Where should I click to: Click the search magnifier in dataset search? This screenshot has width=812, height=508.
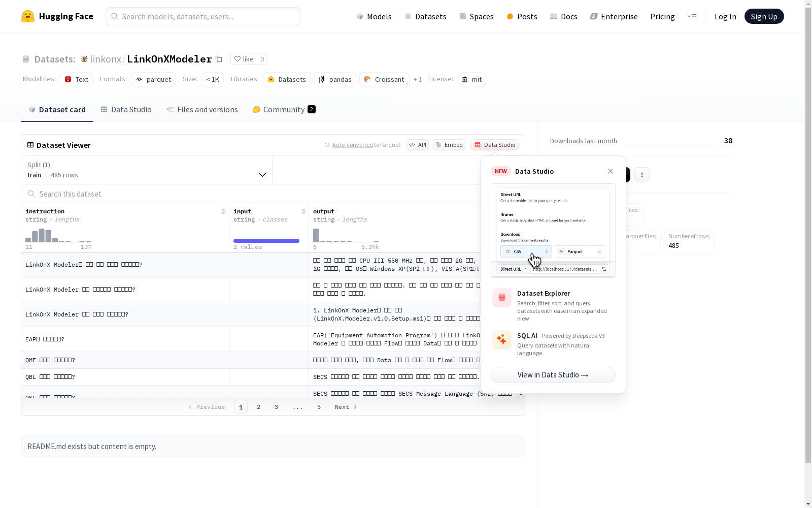pos(31,194)
